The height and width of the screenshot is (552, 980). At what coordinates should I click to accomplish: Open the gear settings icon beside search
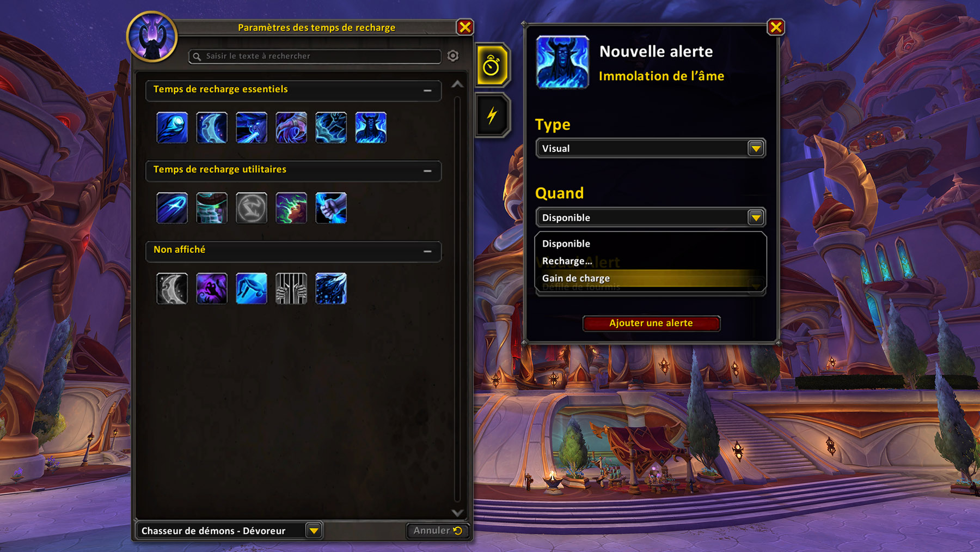[453, 56]
